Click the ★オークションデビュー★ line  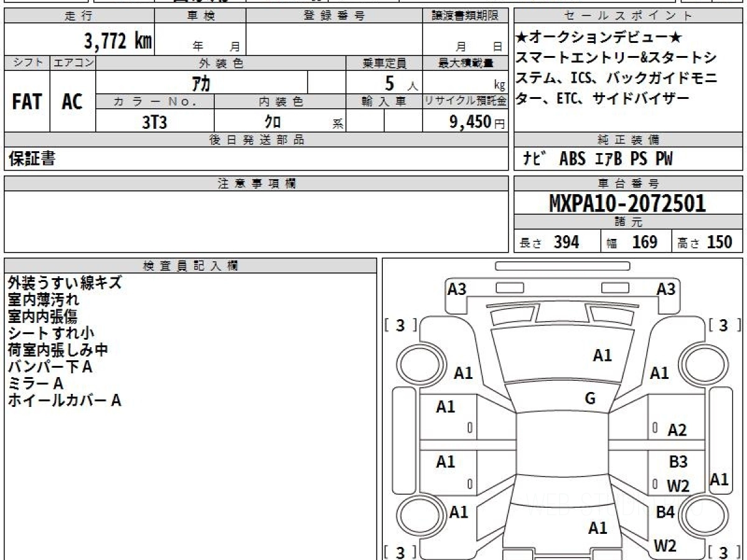(x=600, y=37)
